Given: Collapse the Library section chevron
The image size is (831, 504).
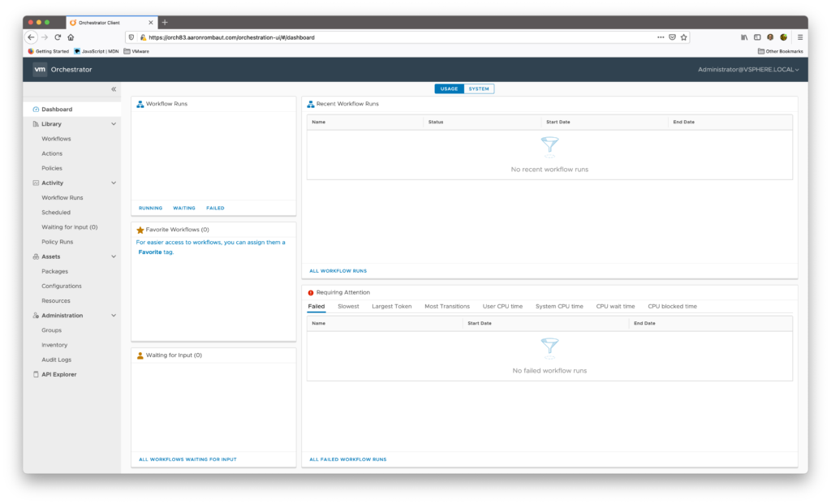Looking at the screenshot, I should tap(114, 124).
